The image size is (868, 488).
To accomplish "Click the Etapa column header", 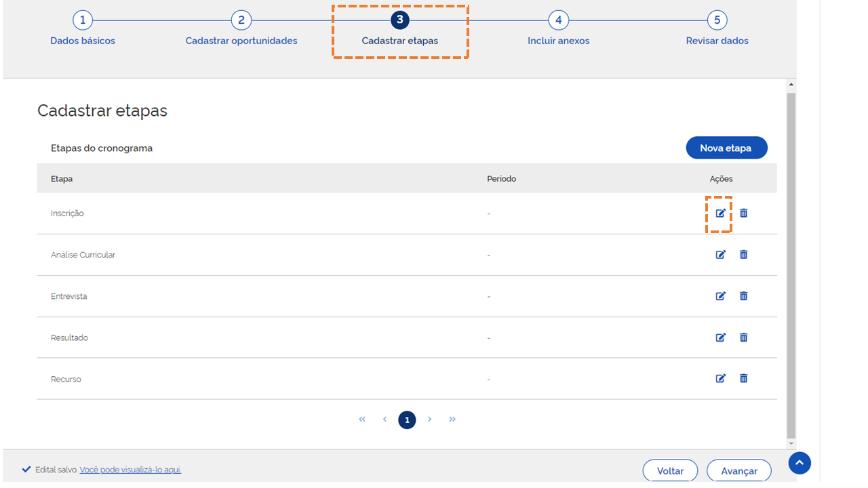I will [62, 179].
